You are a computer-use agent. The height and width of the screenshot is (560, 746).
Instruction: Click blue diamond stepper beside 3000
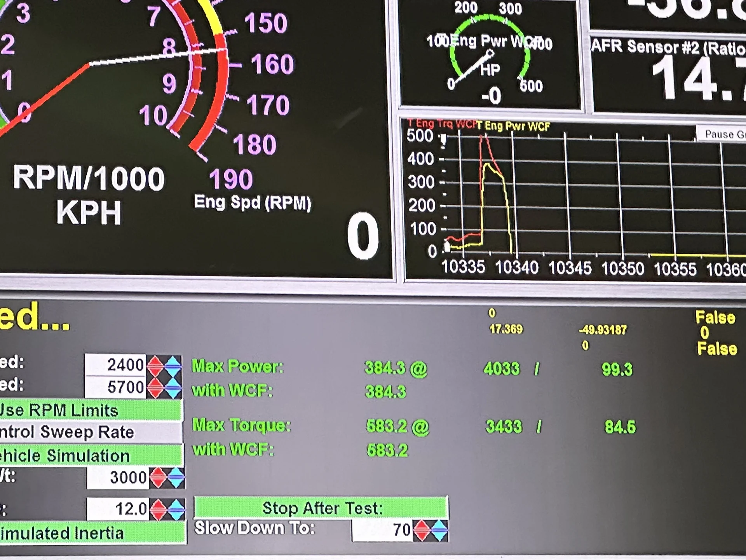coord(176,478)
